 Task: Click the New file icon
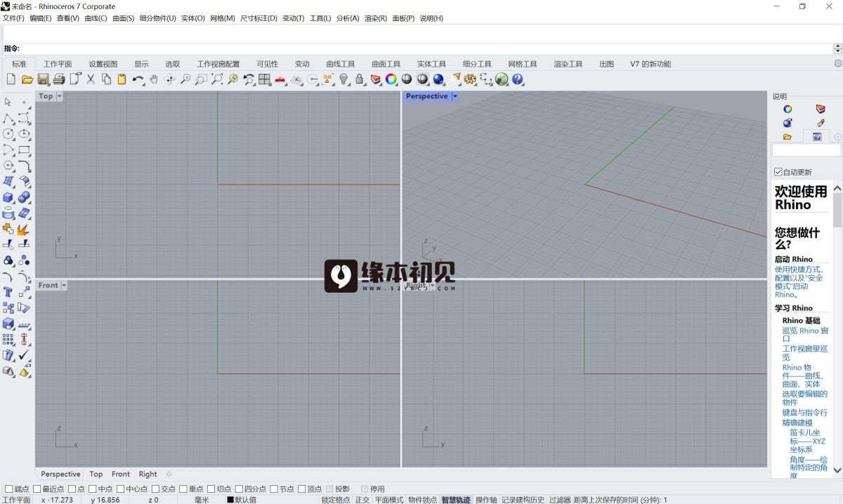pyautogui.click(x=12, y=79)
